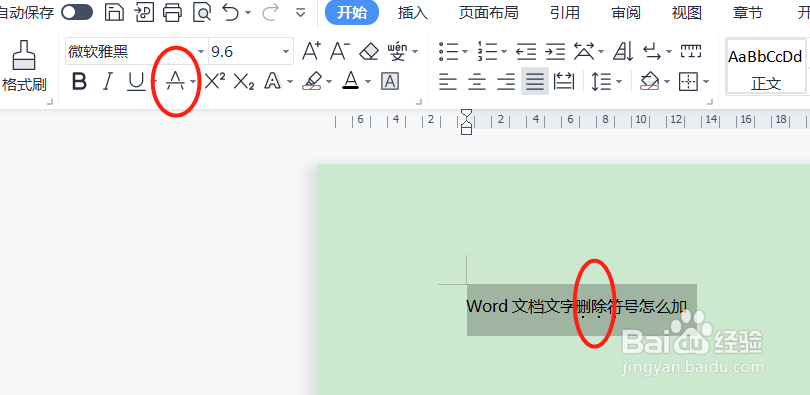Screen dimensions: 810x395
Task: Click the 格式刷 format painter
Action: [24, 66]
